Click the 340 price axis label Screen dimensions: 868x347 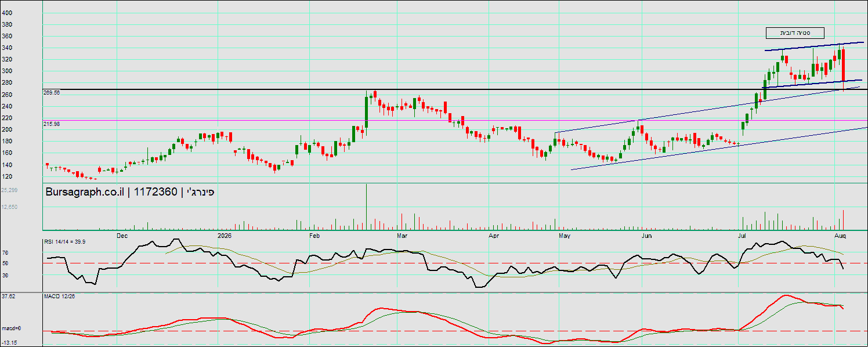coord(8,48)
